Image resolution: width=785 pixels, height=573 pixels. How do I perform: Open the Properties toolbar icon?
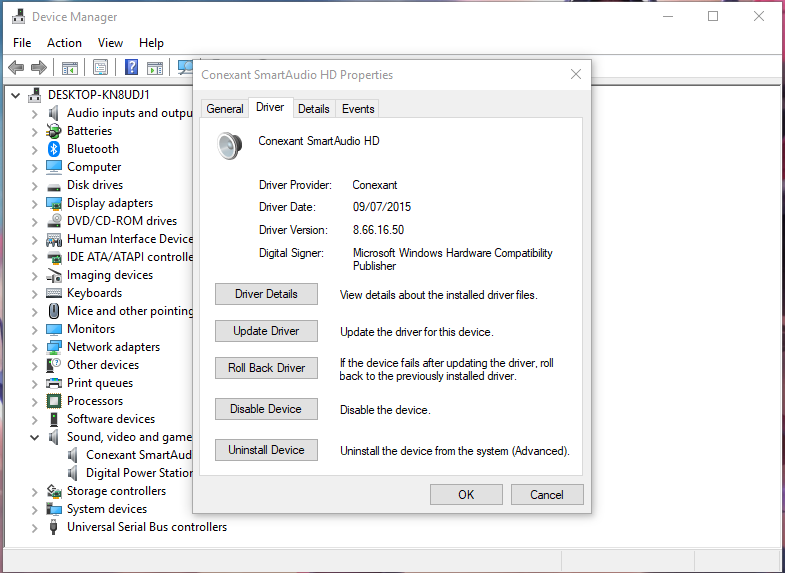(x=101, y=68)
